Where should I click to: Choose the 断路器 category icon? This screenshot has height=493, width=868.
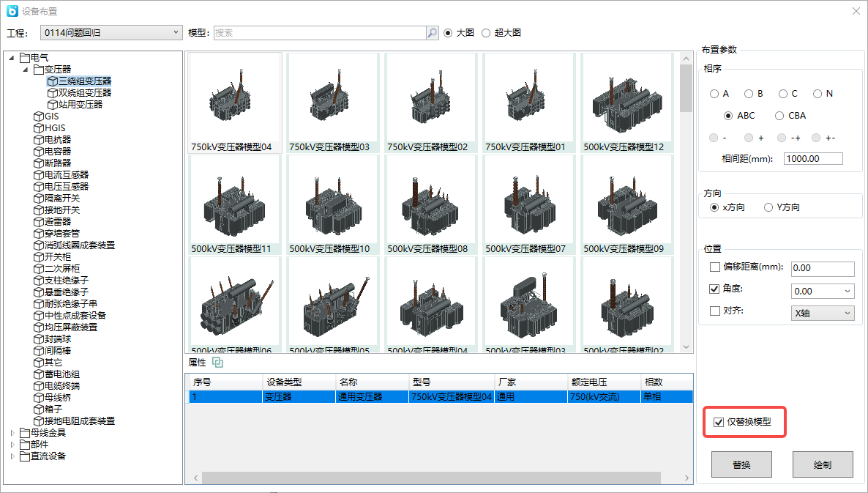tap(39, 163)
